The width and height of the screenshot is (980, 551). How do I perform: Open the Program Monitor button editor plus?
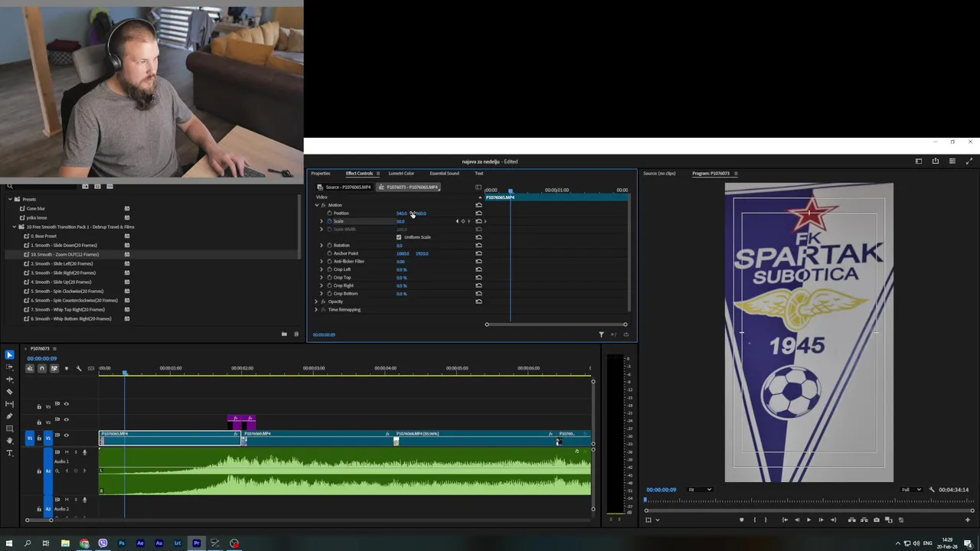click(968, 520)
